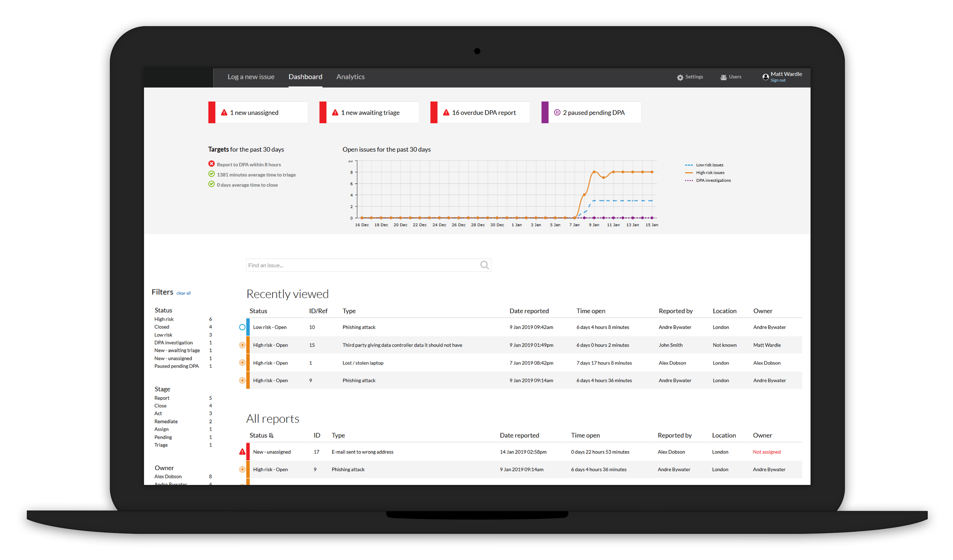The width and height of the screenshot is (953, 560).
Task: Toggle Low risk issues legend entry
Action: [709, 165]
